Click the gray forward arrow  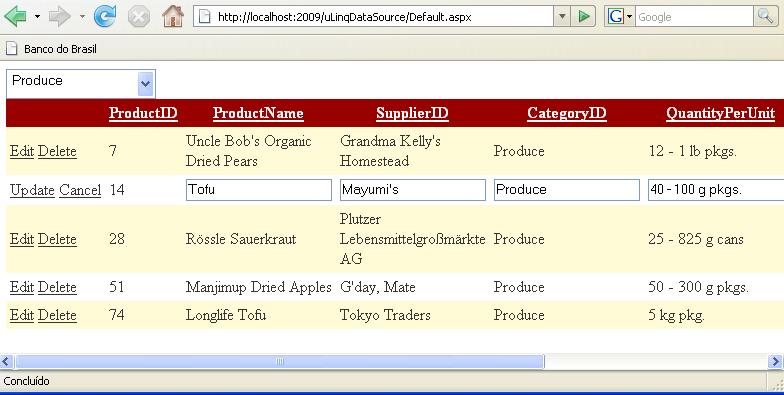point(60,16)
